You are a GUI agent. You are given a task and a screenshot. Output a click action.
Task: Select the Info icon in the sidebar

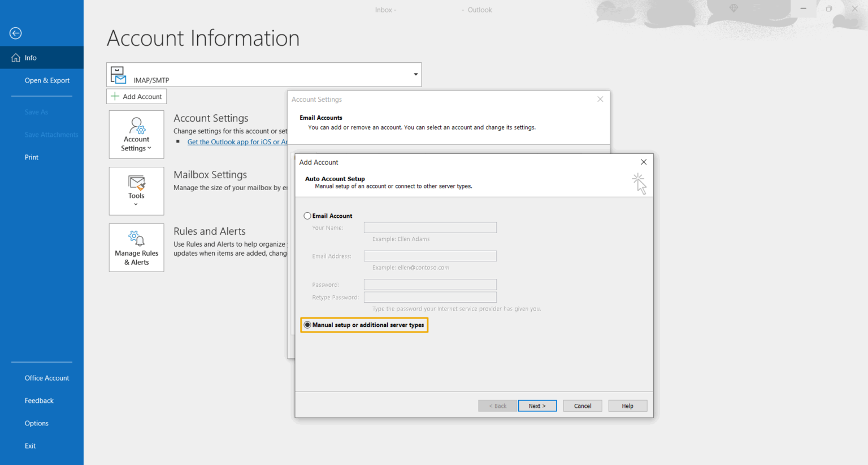(14, 57)
